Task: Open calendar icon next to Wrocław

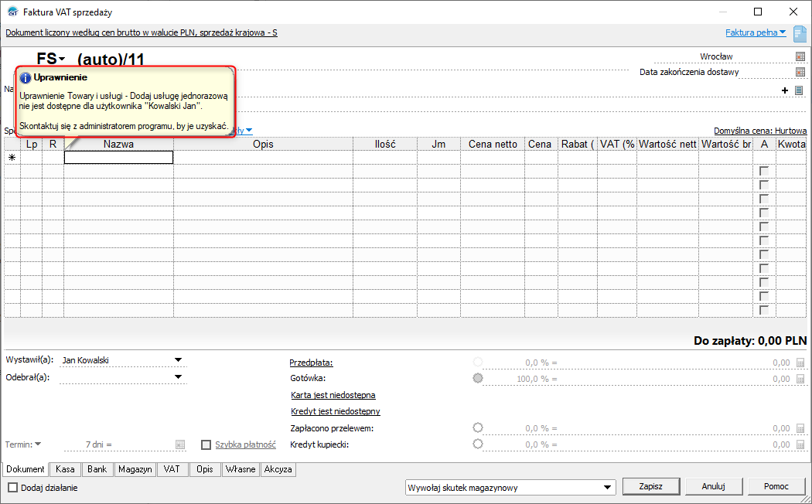Action: [x=800, y=56]
